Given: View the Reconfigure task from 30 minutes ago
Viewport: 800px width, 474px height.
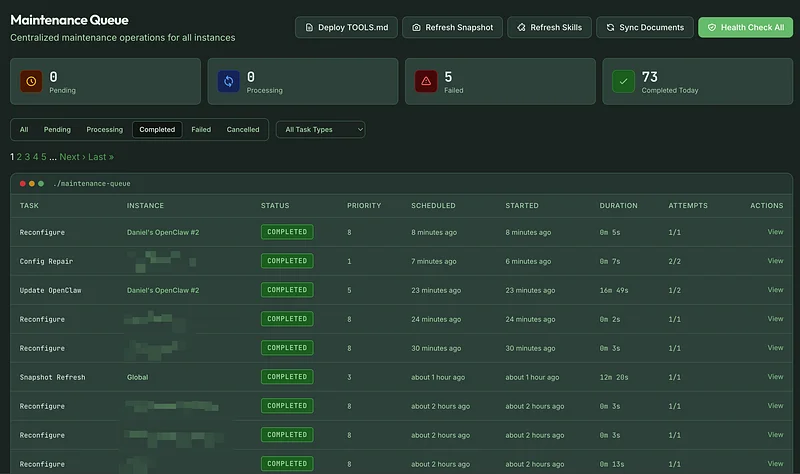Looking at the screenshot, I should 775,347.
